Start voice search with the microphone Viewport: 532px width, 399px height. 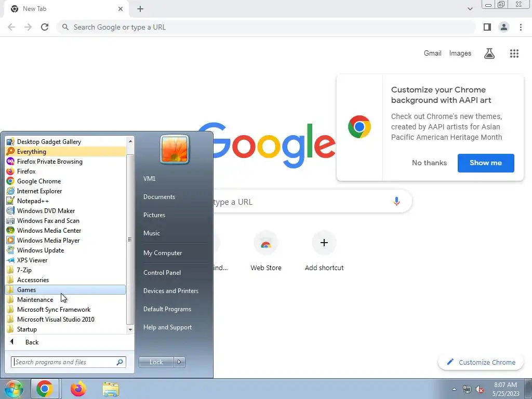pyautogui.click(x=396, y=202)
